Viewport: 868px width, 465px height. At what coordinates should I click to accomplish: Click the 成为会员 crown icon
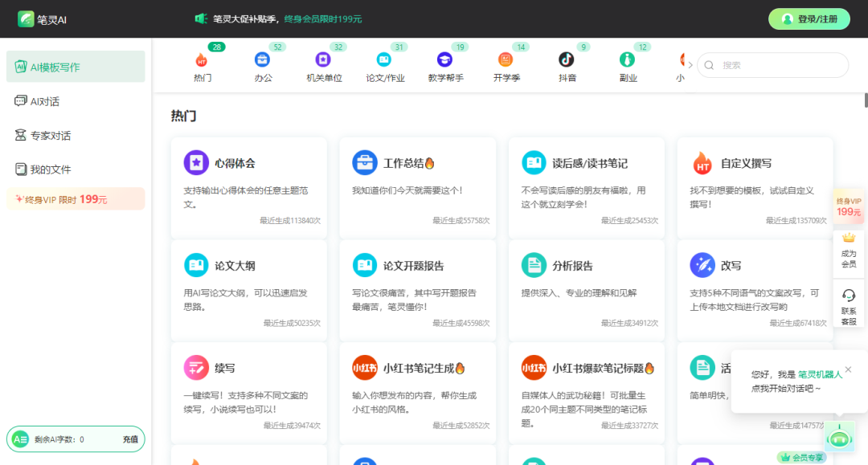[849, 239]
